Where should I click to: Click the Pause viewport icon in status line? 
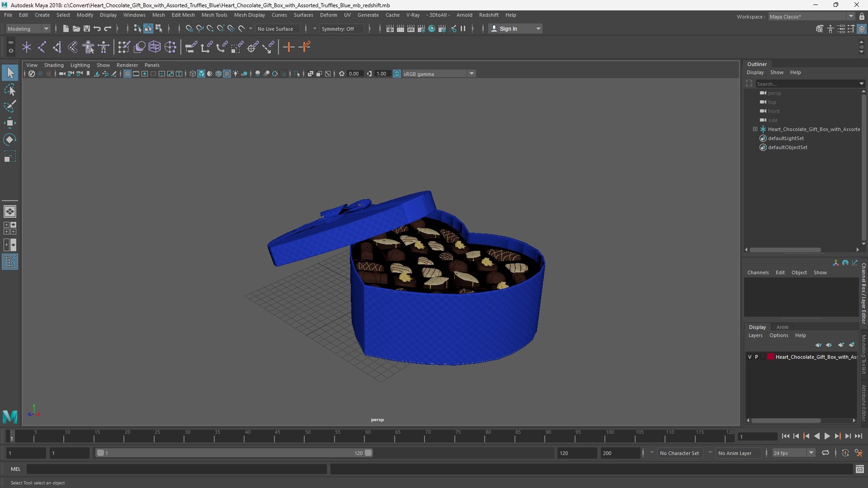pyautogui.click(x=463, y=28)
